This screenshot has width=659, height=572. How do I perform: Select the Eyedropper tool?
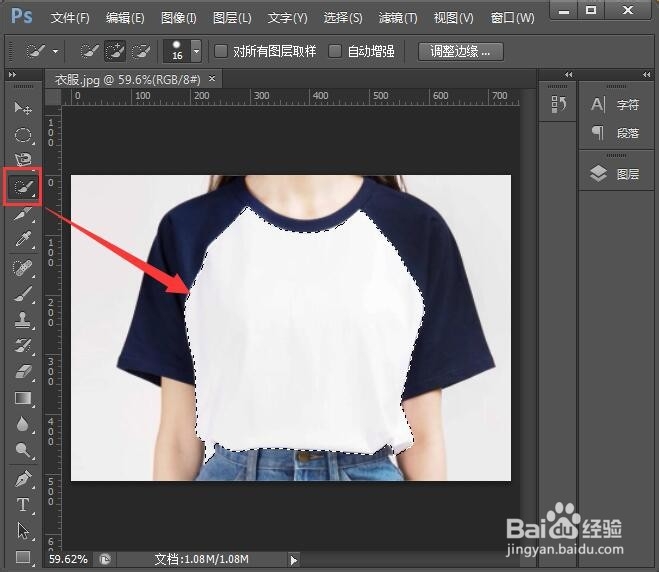23,239
